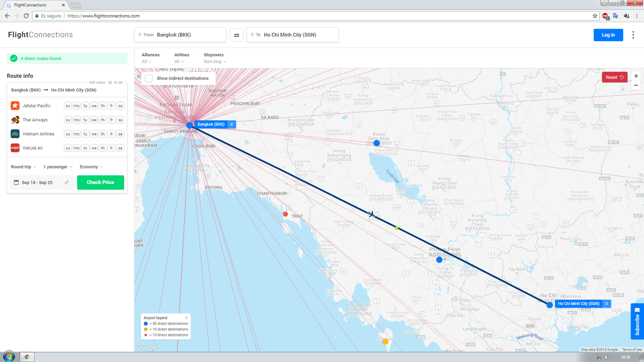This screenshot has width=644, height=362.
Task: Open the Subscribe side tab
Action: pyautogui.click(x=637, y=321)
